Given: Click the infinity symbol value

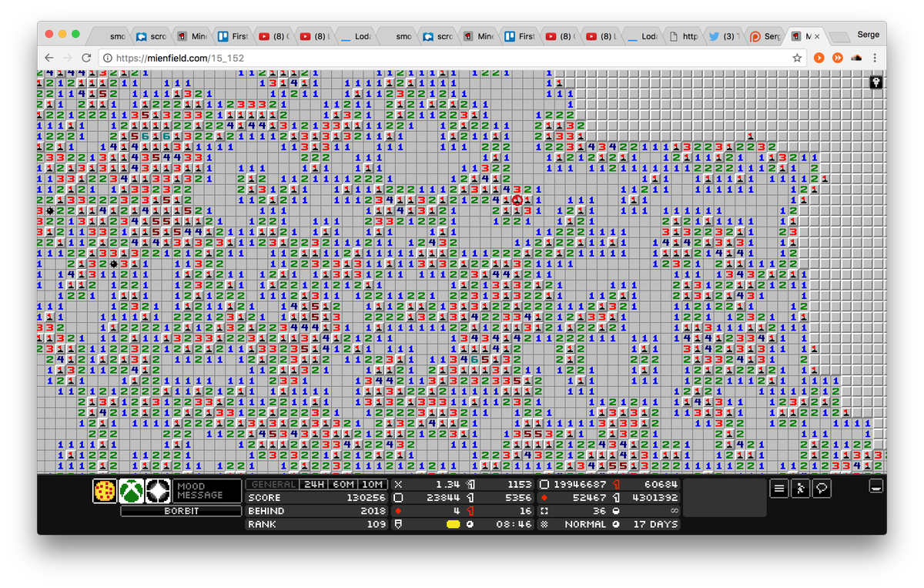Looking at the screenshot, I should pos(674,511).
